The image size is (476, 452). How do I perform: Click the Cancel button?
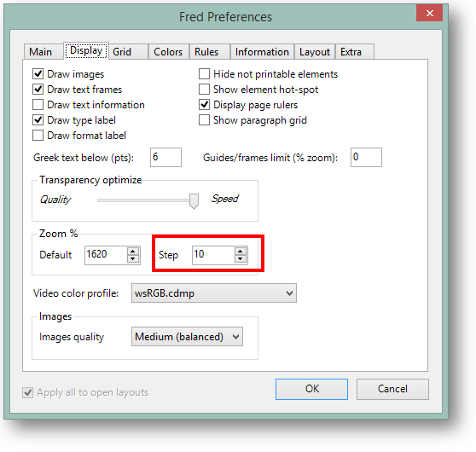tap(392, 389)
